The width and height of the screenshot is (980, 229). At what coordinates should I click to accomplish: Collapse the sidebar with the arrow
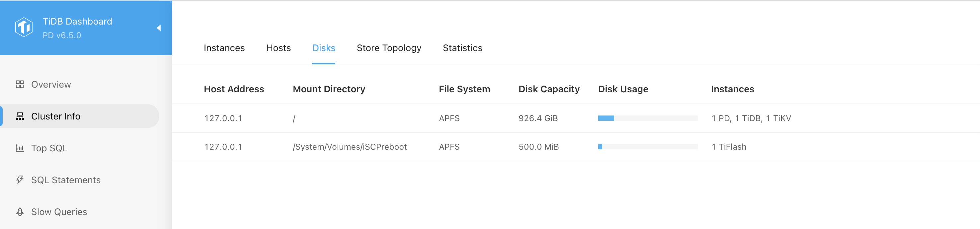[x=159, y=28]
